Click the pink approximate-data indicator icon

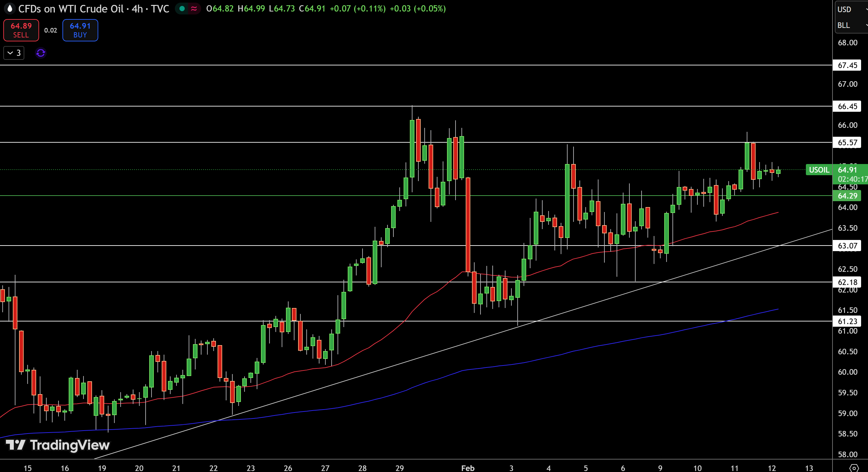[194, 9]
